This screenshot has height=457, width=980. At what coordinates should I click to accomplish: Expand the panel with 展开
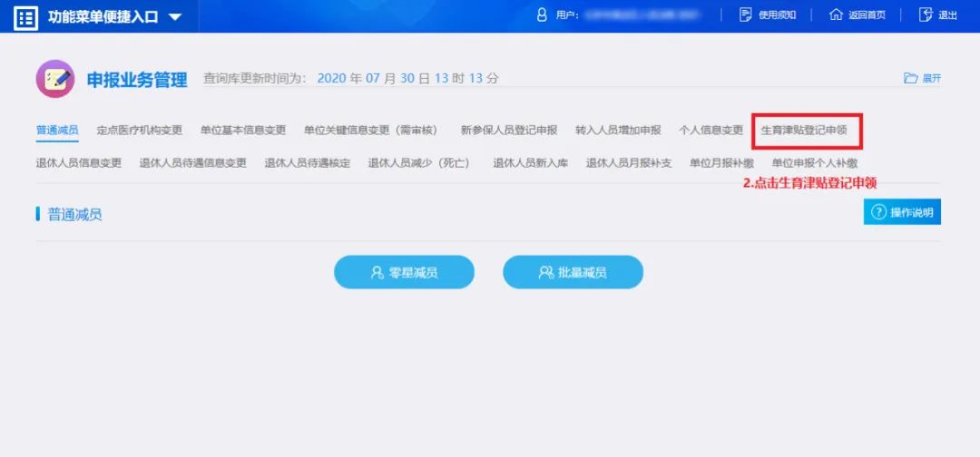click(922, 79)
